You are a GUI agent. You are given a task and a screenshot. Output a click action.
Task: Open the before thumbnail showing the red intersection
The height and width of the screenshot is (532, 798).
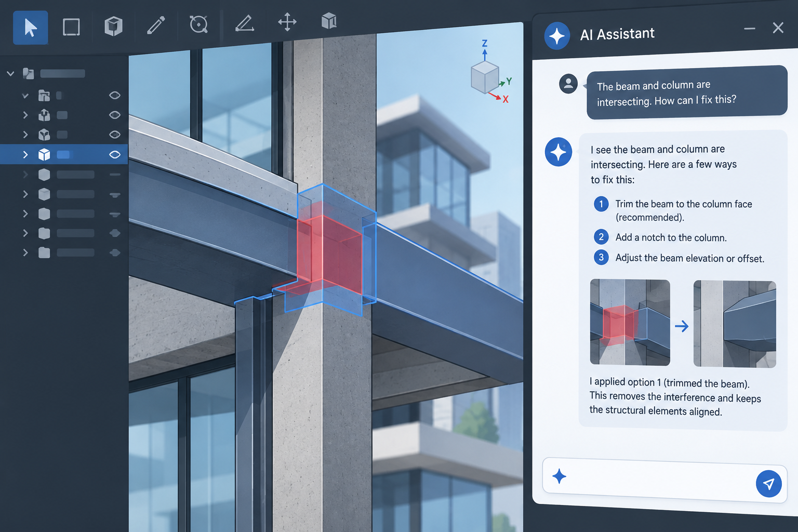pos(630,323)
